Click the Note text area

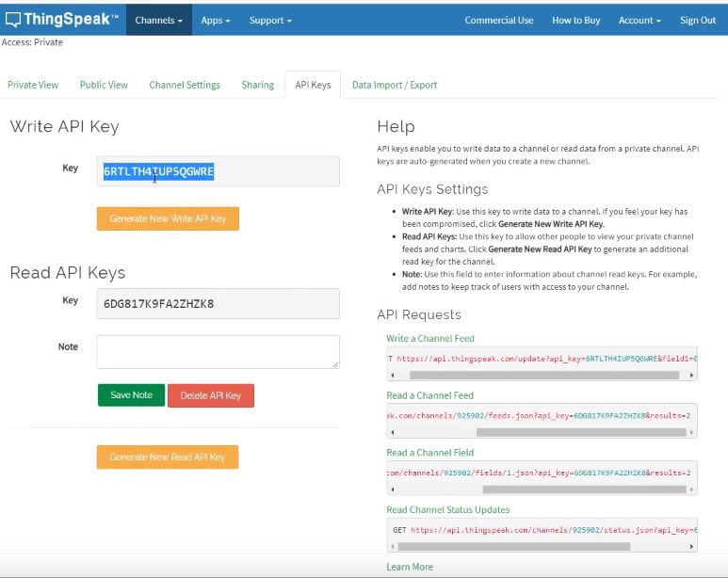218,352
